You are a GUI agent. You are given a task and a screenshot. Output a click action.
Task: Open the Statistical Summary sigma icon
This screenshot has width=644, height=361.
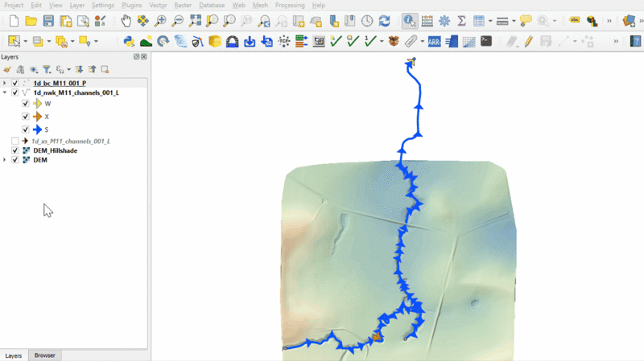point(461,21)
